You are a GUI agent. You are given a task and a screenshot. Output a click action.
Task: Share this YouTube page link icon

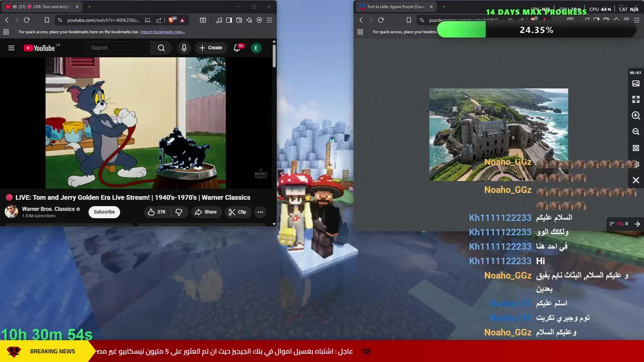159,20
